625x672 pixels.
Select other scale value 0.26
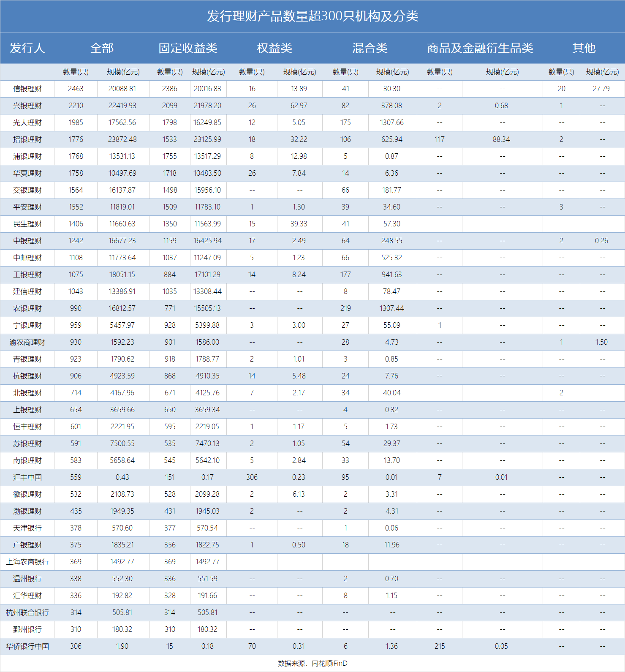[601, 241]
